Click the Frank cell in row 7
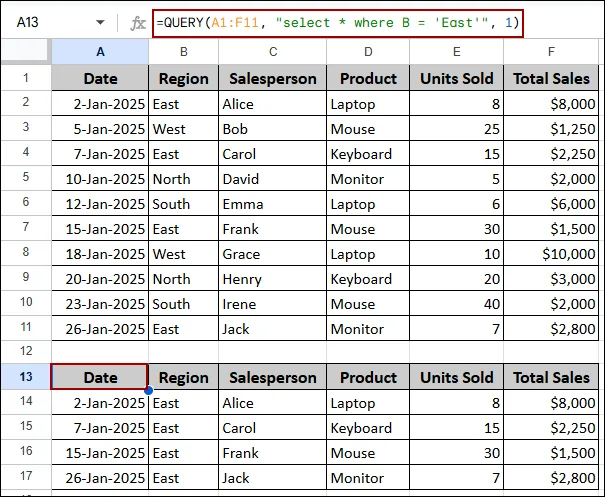 click(x=273, y=229)
